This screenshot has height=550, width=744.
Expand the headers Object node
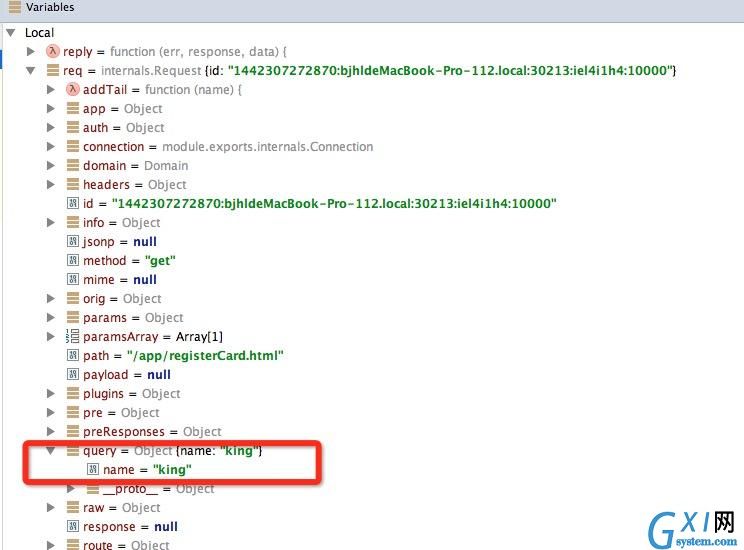click(x=50, y=184)
